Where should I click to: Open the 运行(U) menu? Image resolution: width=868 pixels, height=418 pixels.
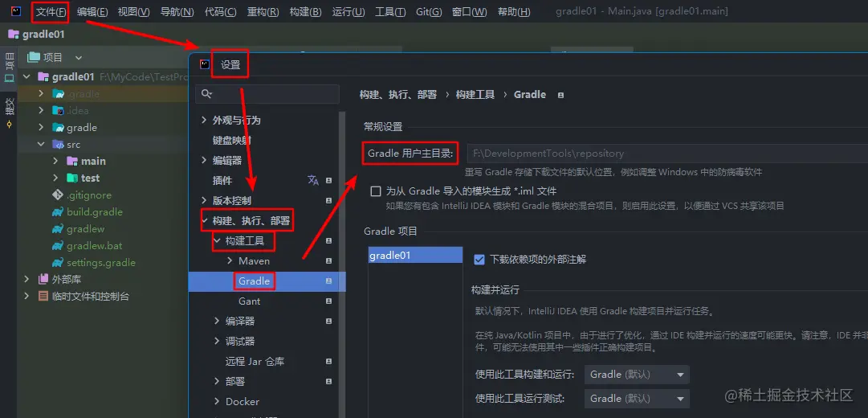(x=348, y=11)
